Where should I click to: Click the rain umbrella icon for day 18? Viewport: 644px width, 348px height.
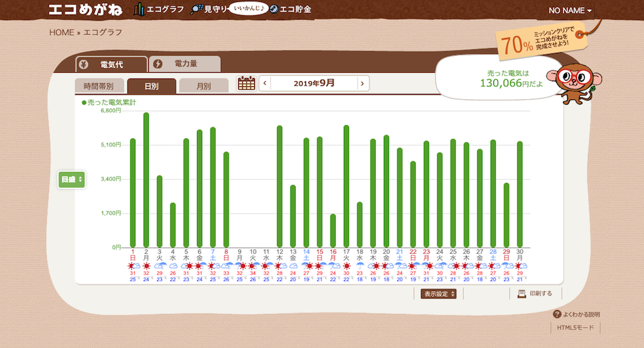tap(360, 266)
